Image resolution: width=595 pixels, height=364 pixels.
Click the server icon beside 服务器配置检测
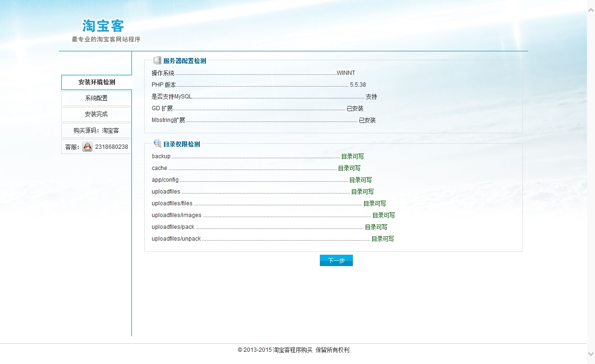click(x=157, y=60)
